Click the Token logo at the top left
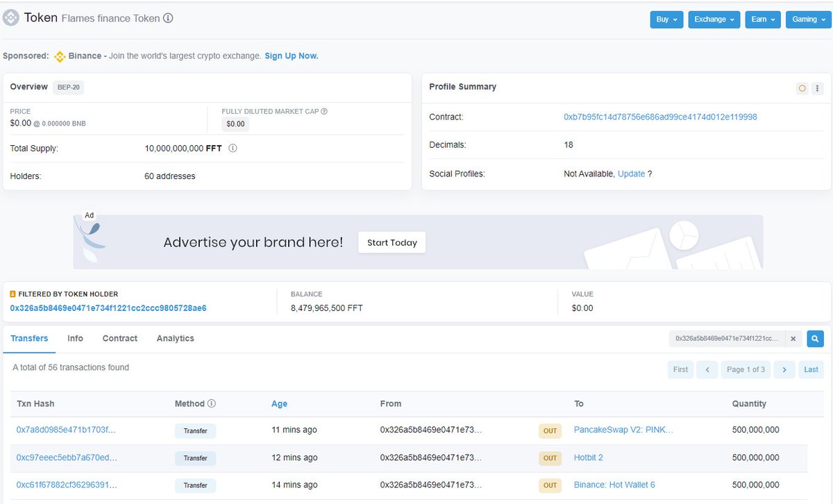Screen dimensions: 833x504 coord(10,17)
